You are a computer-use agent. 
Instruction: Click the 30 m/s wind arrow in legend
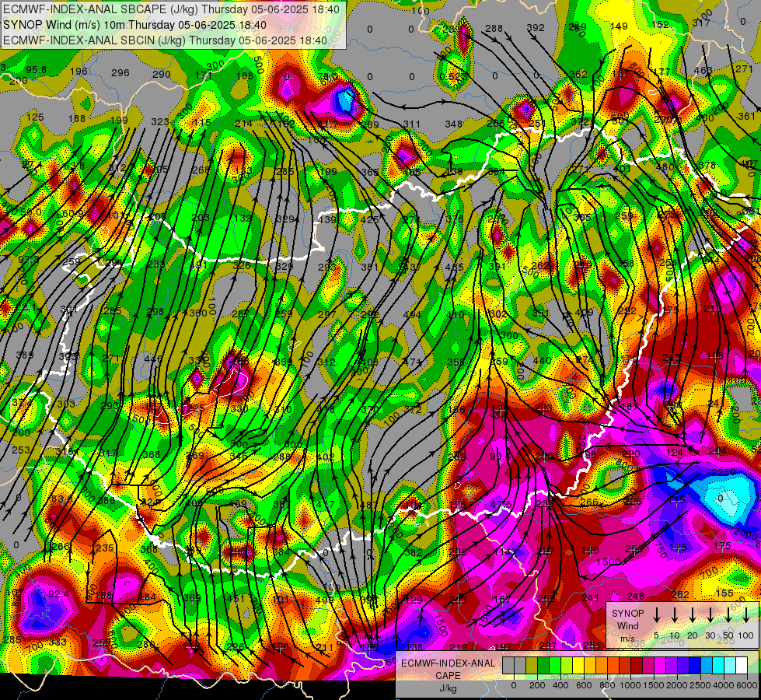710,614
